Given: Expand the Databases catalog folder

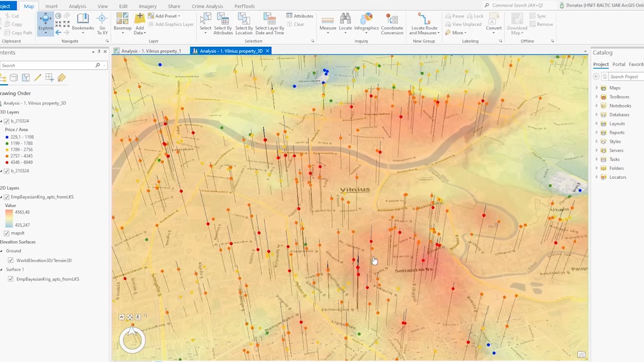Looking at the screenshot, I should click(597, 115).
